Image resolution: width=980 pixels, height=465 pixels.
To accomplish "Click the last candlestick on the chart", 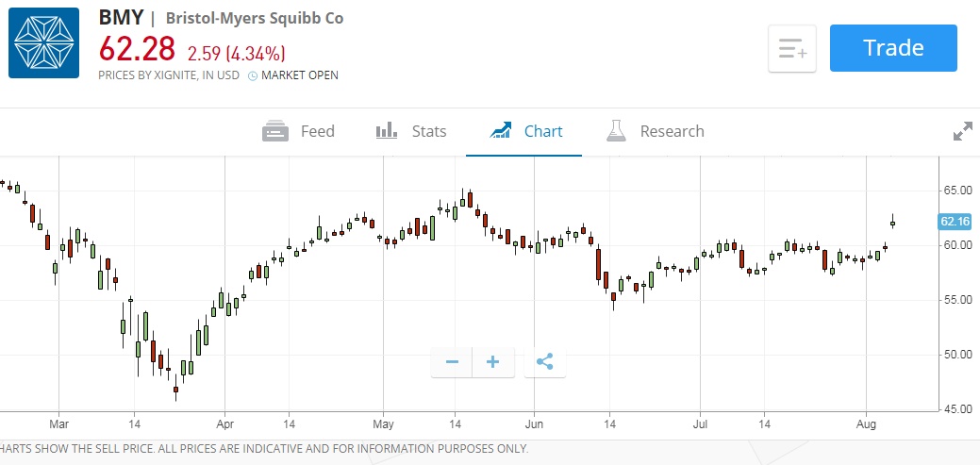I will click(x=892, y=223).
